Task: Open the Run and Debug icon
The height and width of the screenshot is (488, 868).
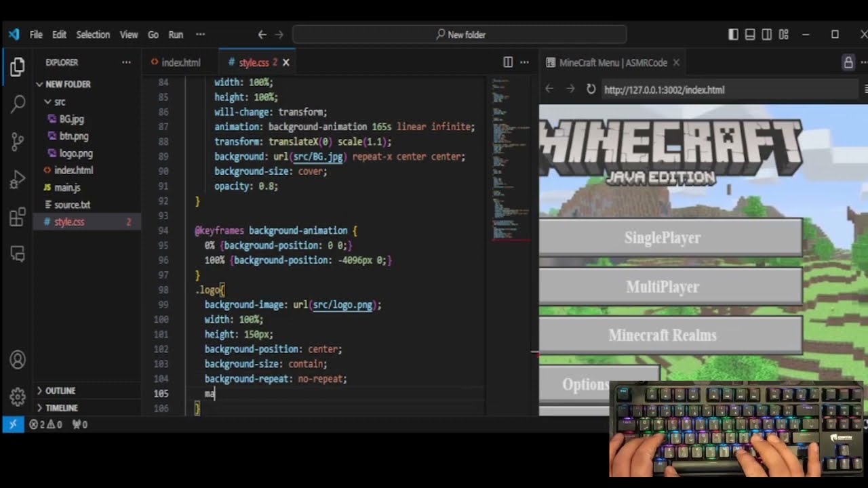Action: 18,180
